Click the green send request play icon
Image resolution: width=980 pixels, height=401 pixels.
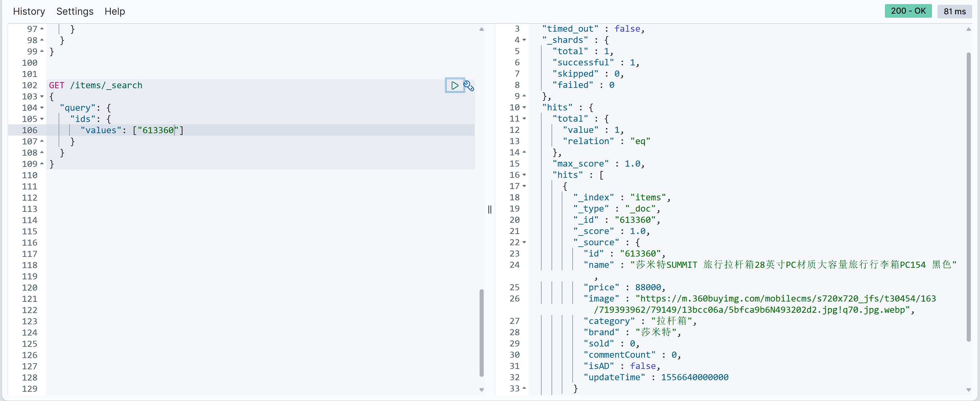click(x=455, y=85)
